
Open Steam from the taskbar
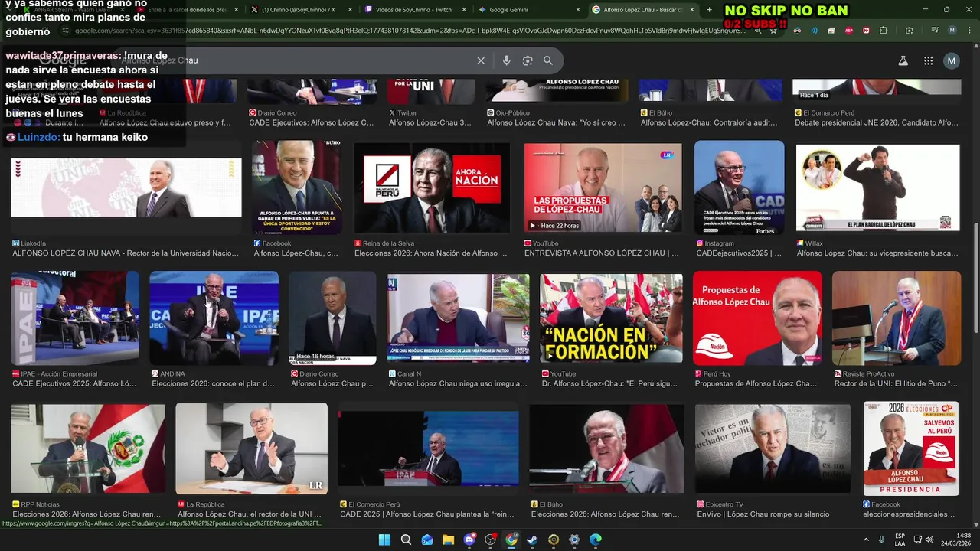click(x=532, y=540)
